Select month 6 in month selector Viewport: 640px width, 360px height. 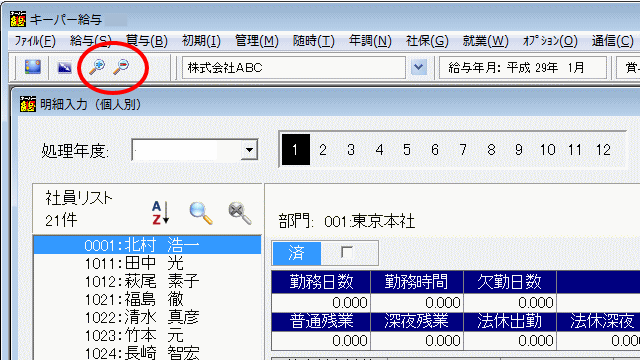click(x=435, y=150)
